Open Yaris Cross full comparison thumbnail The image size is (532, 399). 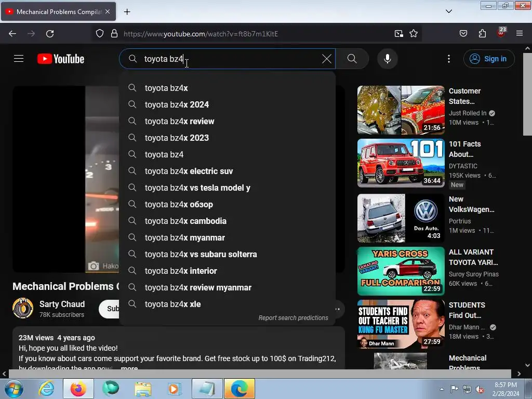(x=401, y=271)
